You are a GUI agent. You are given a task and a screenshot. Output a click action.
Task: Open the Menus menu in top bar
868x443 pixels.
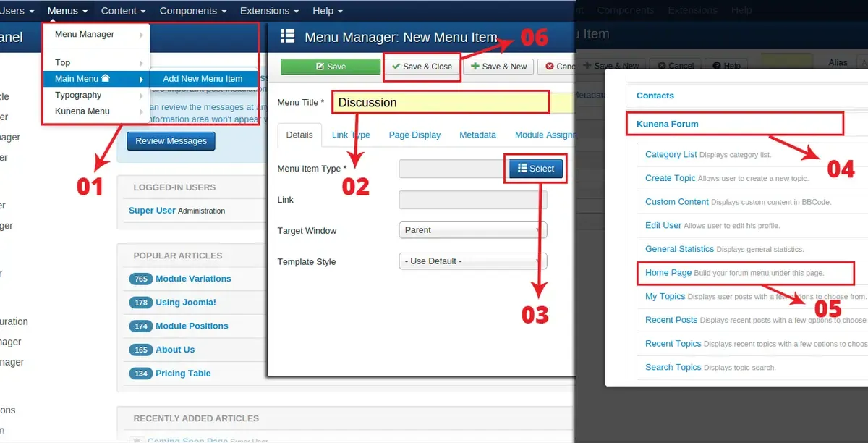tap(67, 11)
